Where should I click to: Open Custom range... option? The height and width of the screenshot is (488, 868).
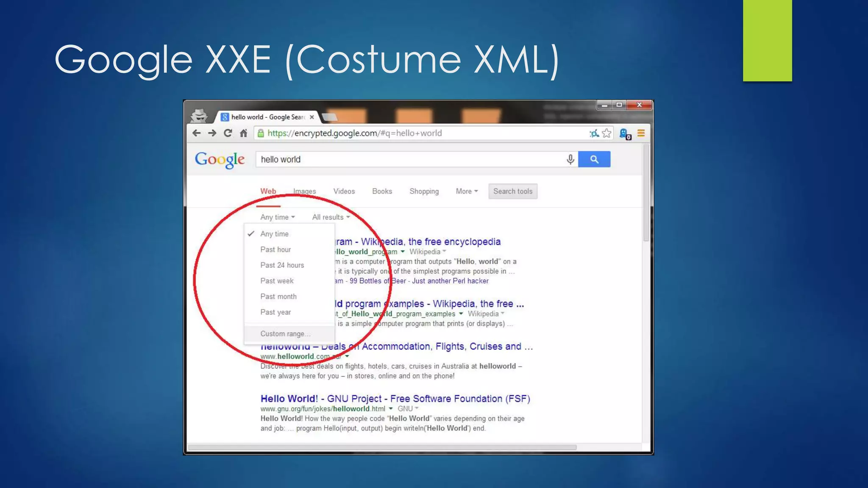click(x=289, y=334)
